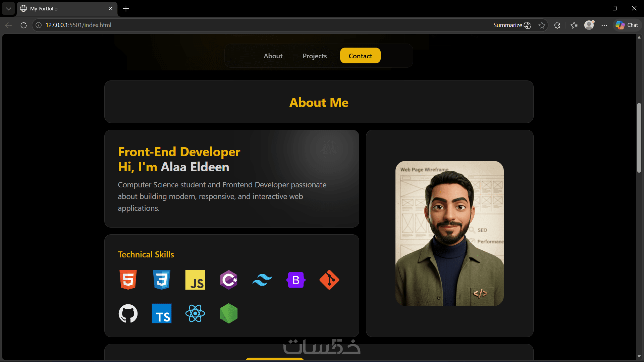This screenshot has width=644, height=362.
Task: Click the Git skill icon
Action: pos(329,280)
